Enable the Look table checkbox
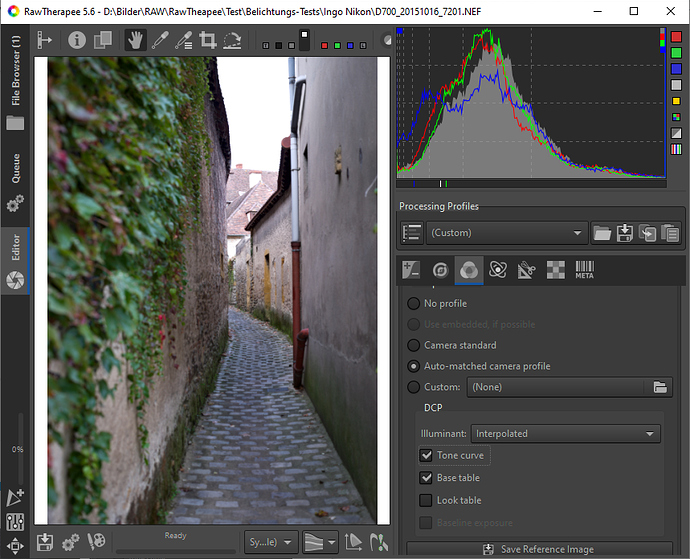The width and height of the screenshot is (690, 559). tap(426, 500)
